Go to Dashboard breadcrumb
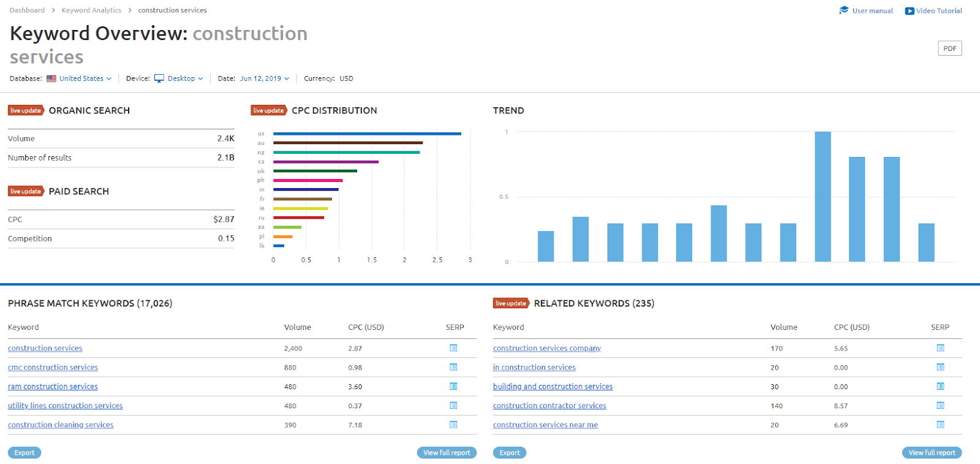 pyautogui.click(x=27, y=10)
